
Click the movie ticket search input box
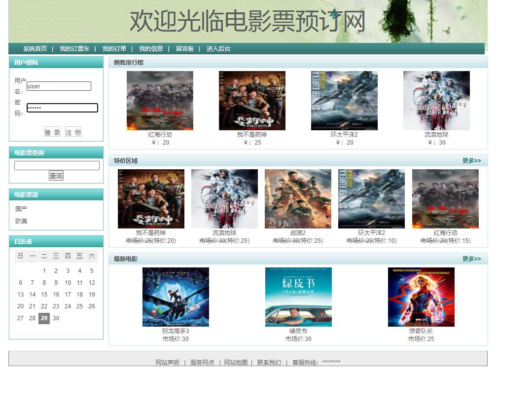point(56,165)
